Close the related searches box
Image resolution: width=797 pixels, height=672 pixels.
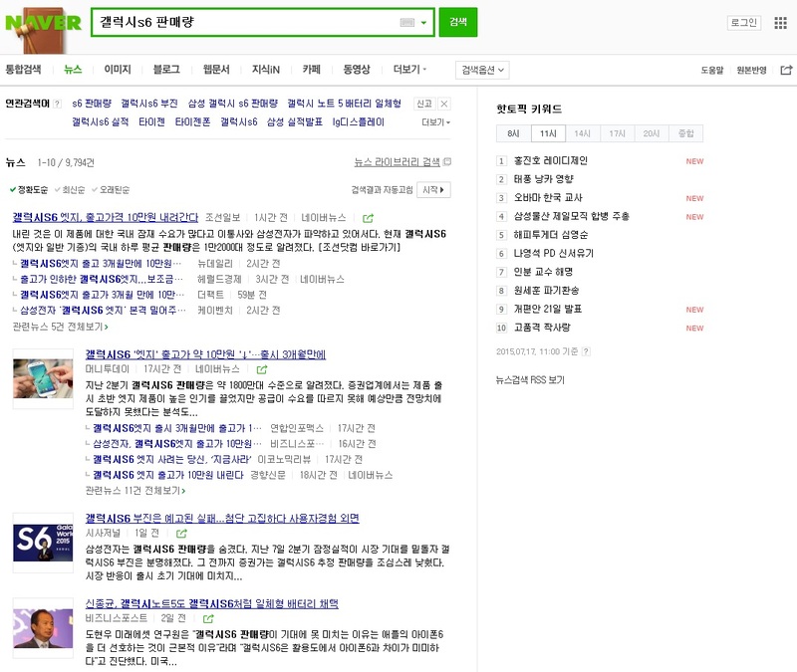[x=444, y=104]
